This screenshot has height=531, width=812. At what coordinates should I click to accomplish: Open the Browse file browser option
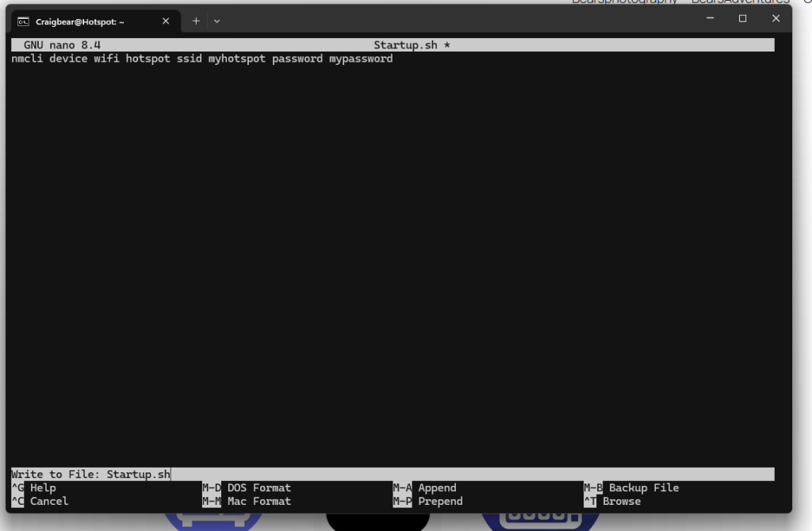point(621,502)
